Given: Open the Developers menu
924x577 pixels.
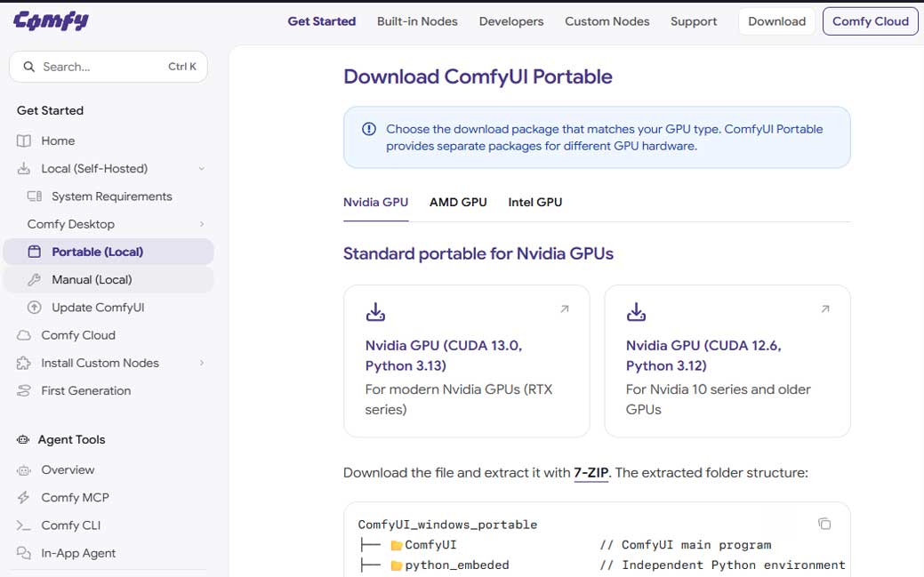Looking at the screenshot, I should tap(510, 21).
